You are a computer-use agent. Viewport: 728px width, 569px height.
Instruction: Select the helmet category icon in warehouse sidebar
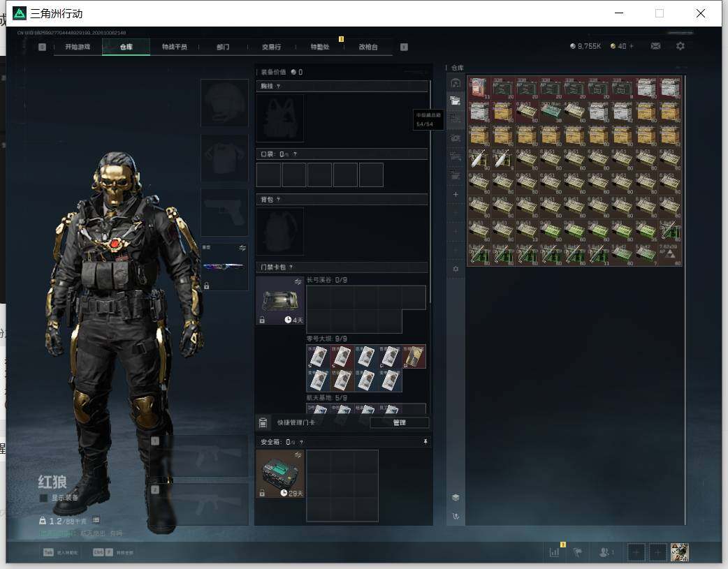456,83
